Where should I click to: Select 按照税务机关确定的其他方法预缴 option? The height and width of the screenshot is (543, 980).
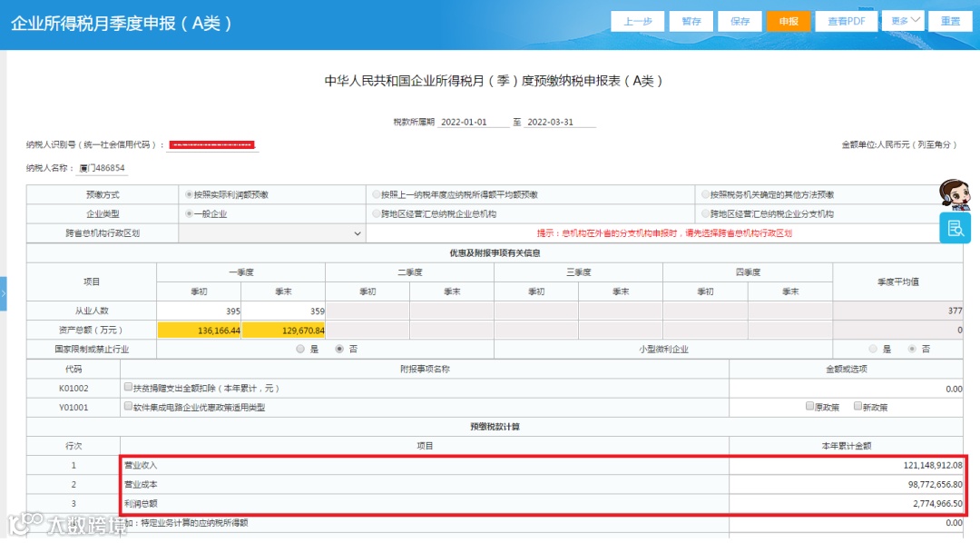click(x=705, y=194)
